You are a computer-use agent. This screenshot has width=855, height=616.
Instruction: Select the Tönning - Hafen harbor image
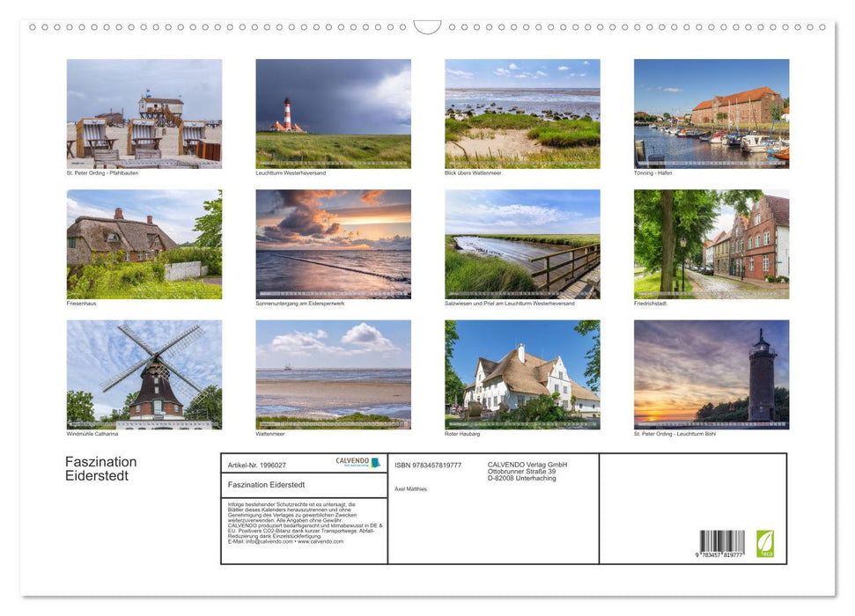pyautogui.click(x=711, y=113)
